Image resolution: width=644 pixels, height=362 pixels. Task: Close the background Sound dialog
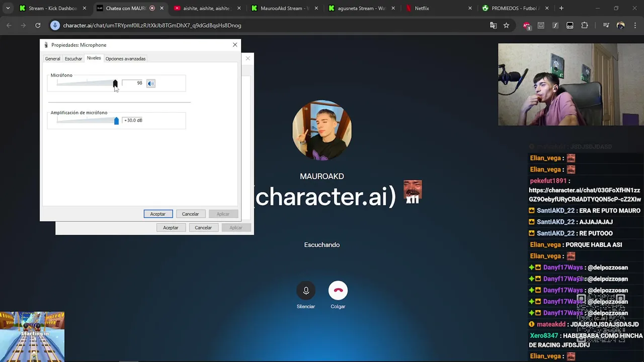[248, 58]
